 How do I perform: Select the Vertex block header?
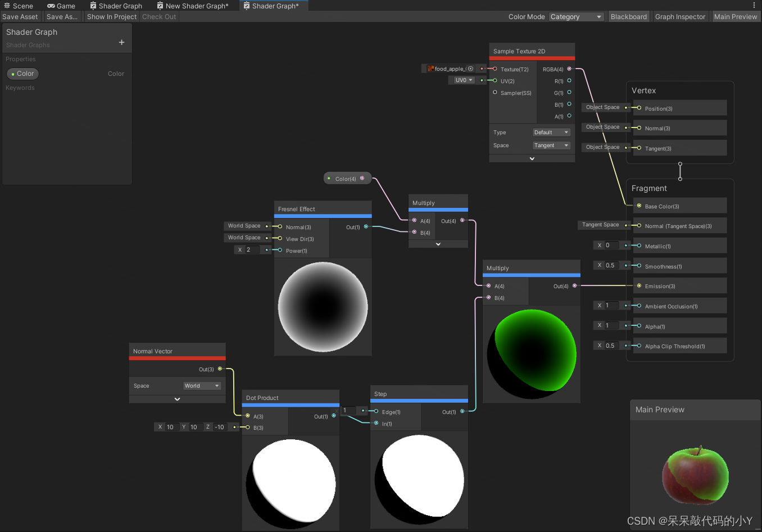pos(644,90)
